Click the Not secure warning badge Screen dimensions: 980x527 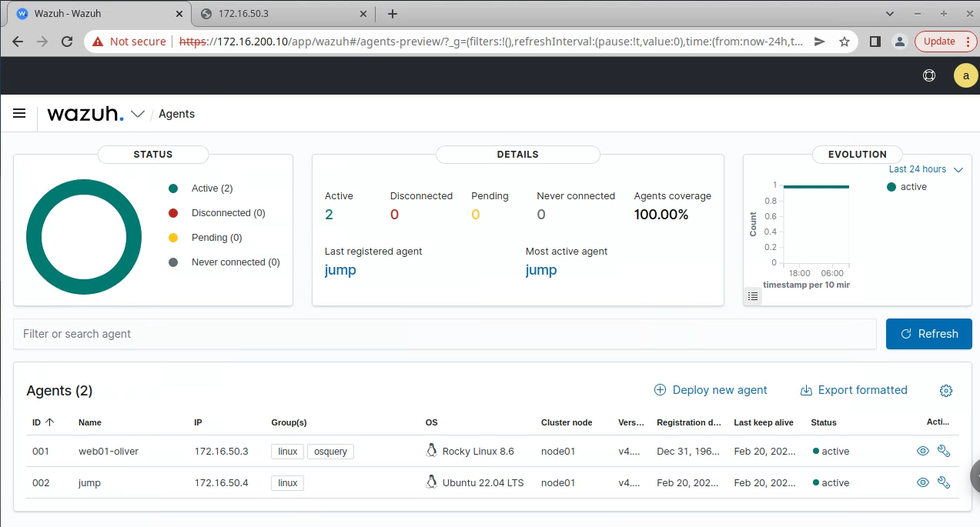pyautogui.click(x=129, y=42)
